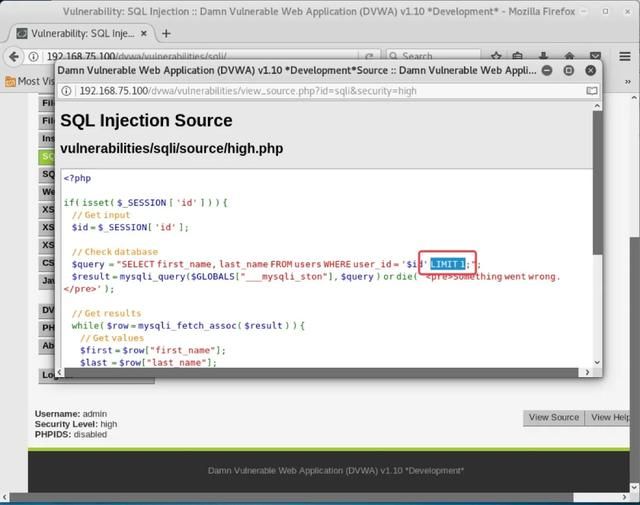Image resolution: width=640 pixels, height=505 pixels.
Task: Select the Vulnerability: SQL Injection tab
Action: pos(80,33)
